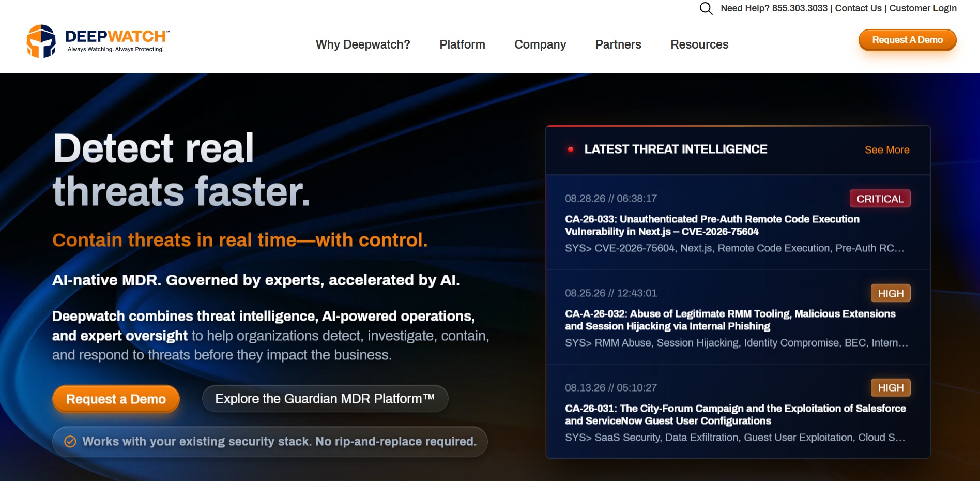
Task: Click 'Contain threats in real time' subheading
Action: click(240, 240)
